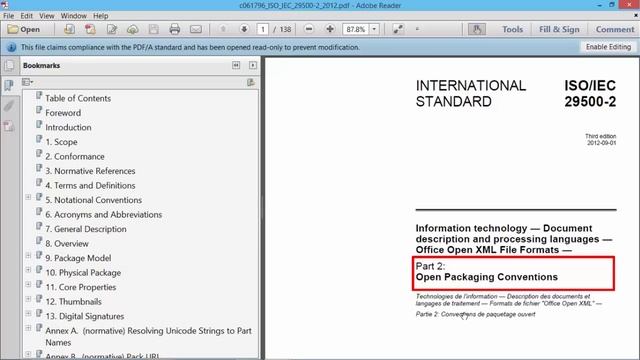Viewport: 640px width, 360px height.
Task: Click the find current bookmark icon
Action: pos(251,82)
